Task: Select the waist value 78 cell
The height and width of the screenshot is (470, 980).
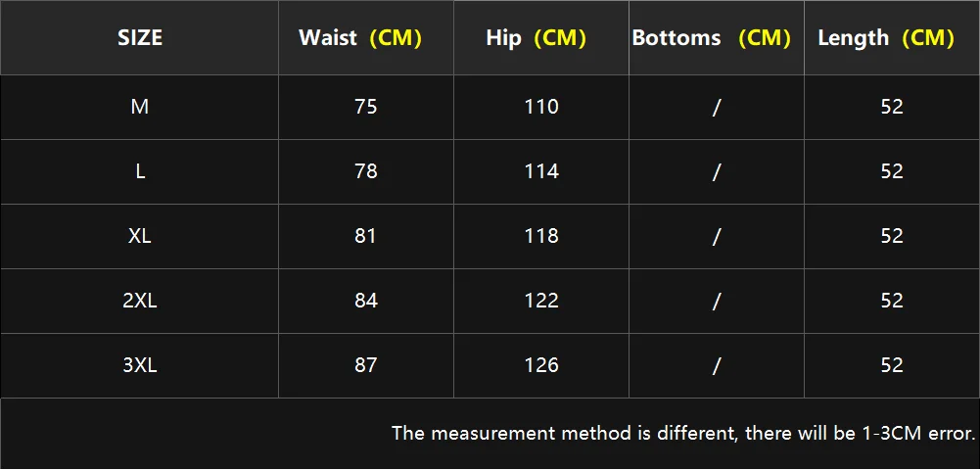Action: (x=366, y=171)
